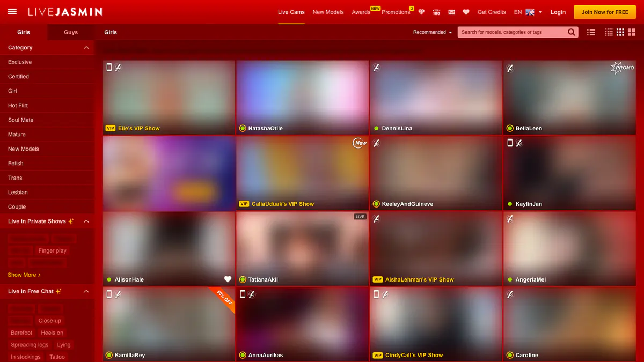The width and height of the screenshot is (644, 362).
Task: Click the Close-up tag
Action: pos(50,321)
